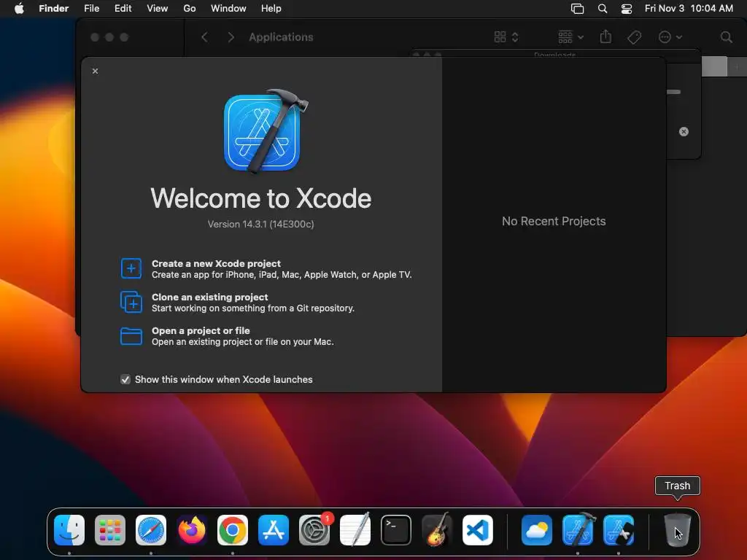Open Spotlight search in menu bar
The image size is (747, 560).
[602, 9]
